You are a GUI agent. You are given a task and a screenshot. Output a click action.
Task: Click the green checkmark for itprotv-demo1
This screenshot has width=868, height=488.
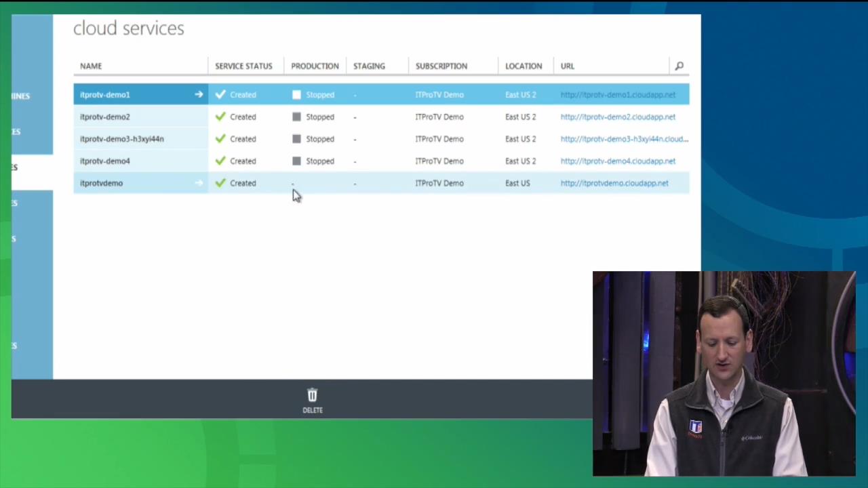pyautogui.click(x=220, y=95)
